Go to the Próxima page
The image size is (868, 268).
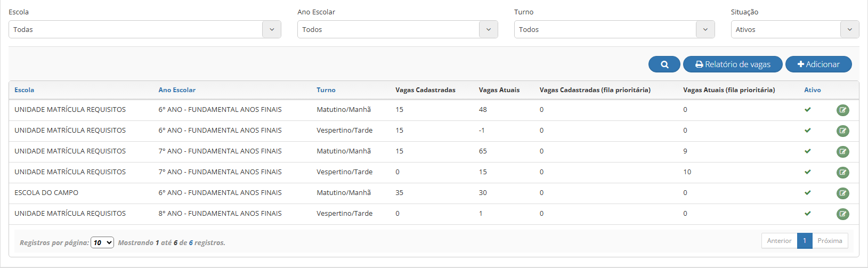(830, 241)
